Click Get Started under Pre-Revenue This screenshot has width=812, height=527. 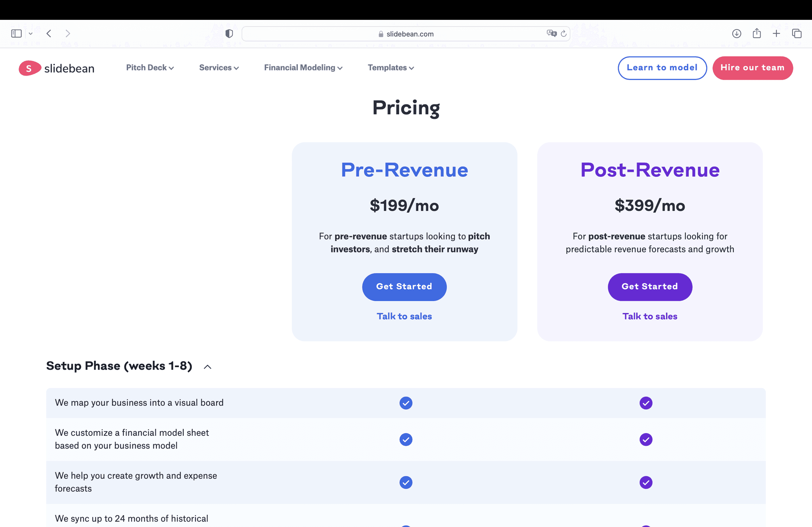[x=404, y=287]
